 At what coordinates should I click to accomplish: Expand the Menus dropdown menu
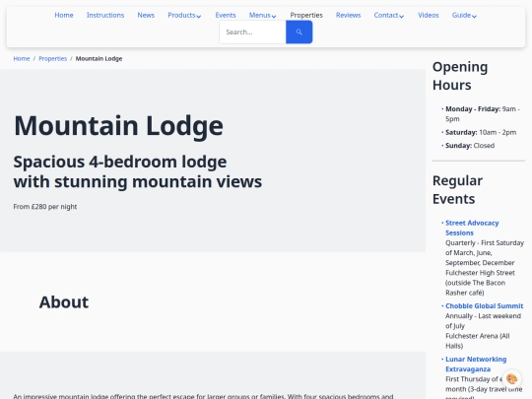click(x=262, y=15)
